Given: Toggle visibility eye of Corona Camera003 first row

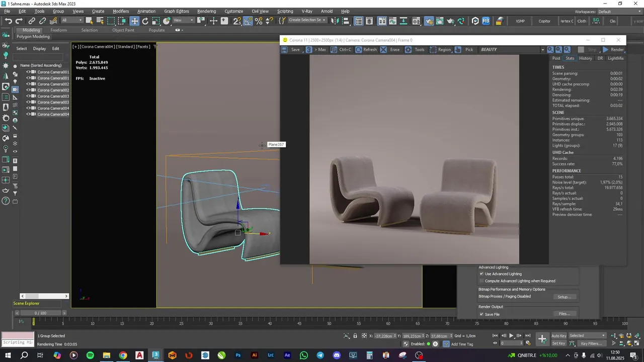Looking at the screenshot, I should coord(28,96).
